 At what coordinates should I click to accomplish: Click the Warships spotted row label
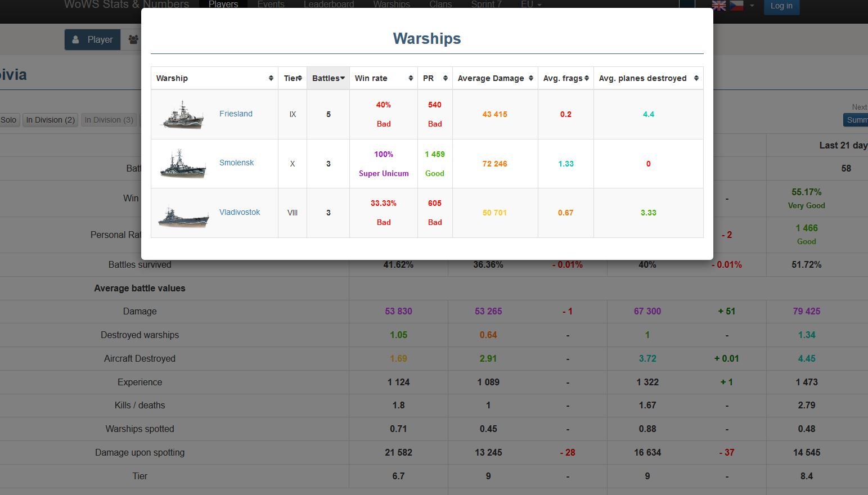coord(140,429)
